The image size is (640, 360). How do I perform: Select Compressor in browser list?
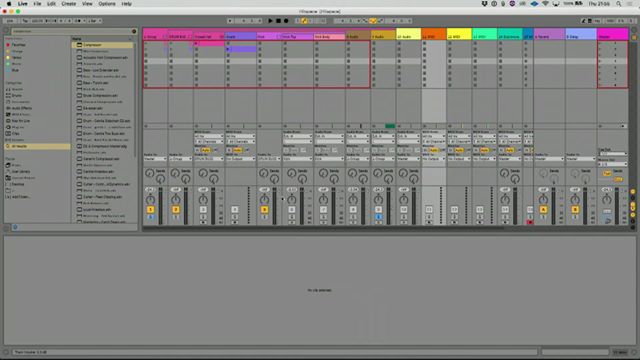[103, 45]
